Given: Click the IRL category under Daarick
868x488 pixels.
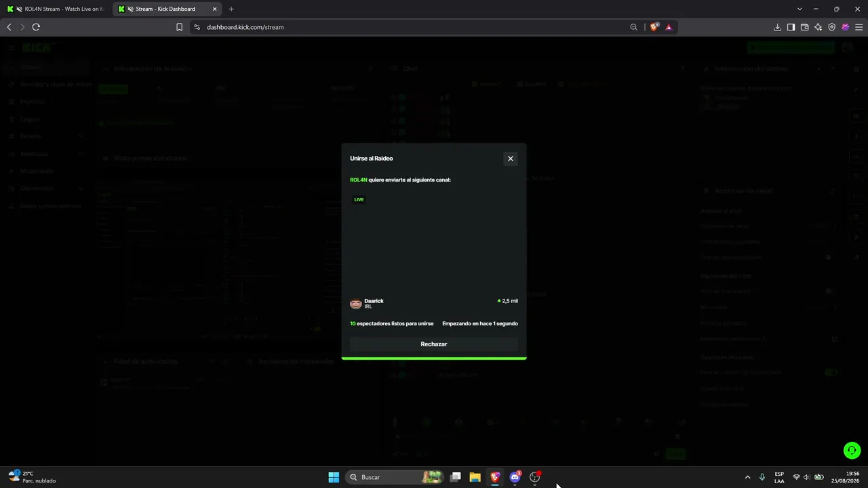Looking at the screenshot, I should coord(368,307).
